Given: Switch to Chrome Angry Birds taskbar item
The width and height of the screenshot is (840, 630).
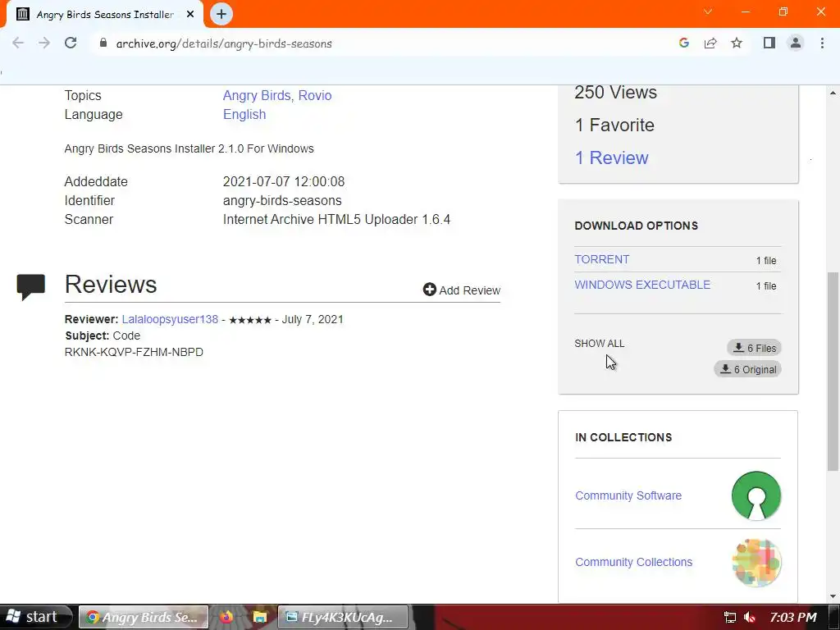Looking at the screenshot, I should click(143, 617).
